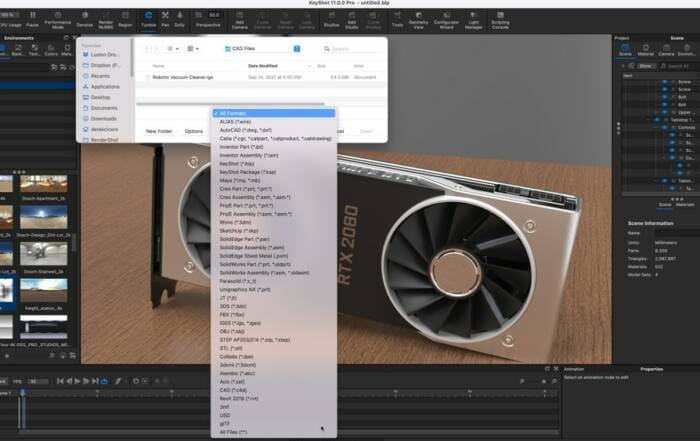Screen dimensions: 700x441
Task: Open Geometry View
Action: coord(418,20)
